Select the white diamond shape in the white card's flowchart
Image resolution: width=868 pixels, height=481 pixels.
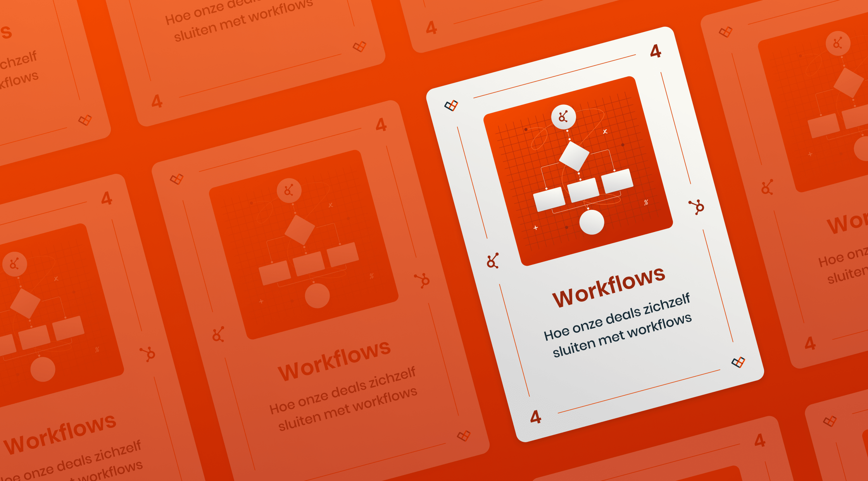click(x=574, y=156)
